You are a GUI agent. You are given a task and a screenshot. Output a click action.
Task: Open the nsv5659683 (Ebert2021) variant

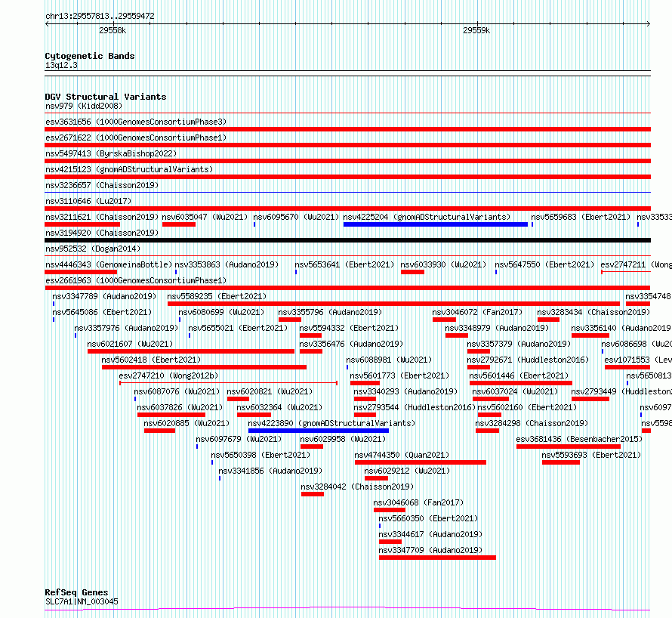pyautogui.click(x=581, y=217)
